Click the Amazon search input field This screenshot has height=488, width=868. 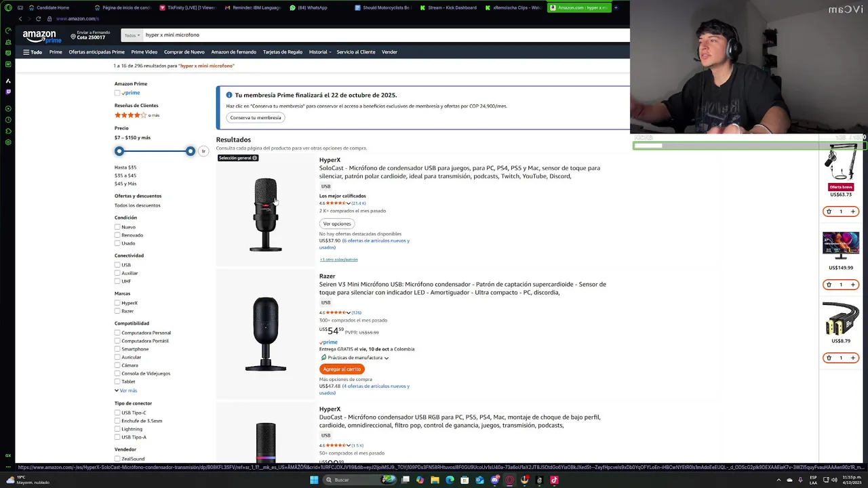point(385,35)
